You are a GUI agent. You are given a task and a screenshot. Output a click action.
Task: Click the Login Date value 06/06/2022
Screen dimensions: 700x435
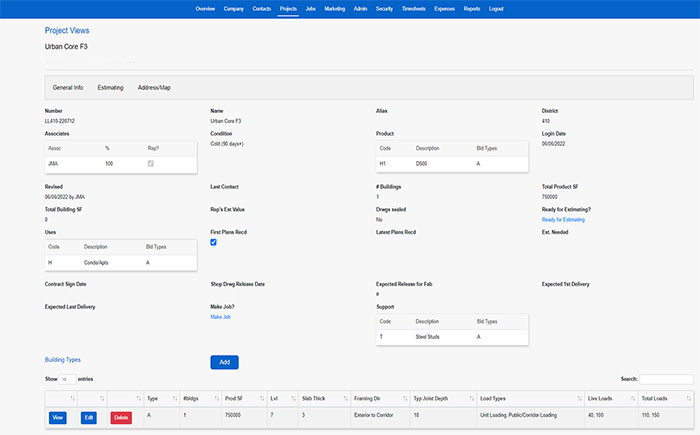[x=553, y=144]
